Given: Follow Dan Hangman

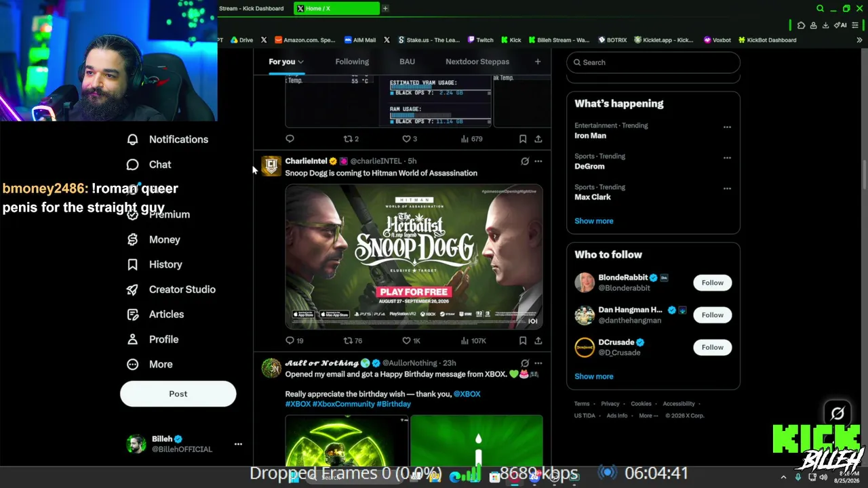Looking at the screenshot, I should click(x=712, y=315).
